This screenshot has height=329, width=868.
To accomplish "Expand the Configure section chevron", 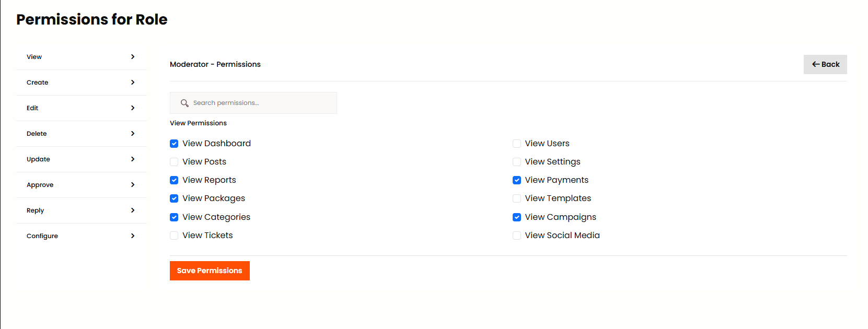I will click(132, 236).
